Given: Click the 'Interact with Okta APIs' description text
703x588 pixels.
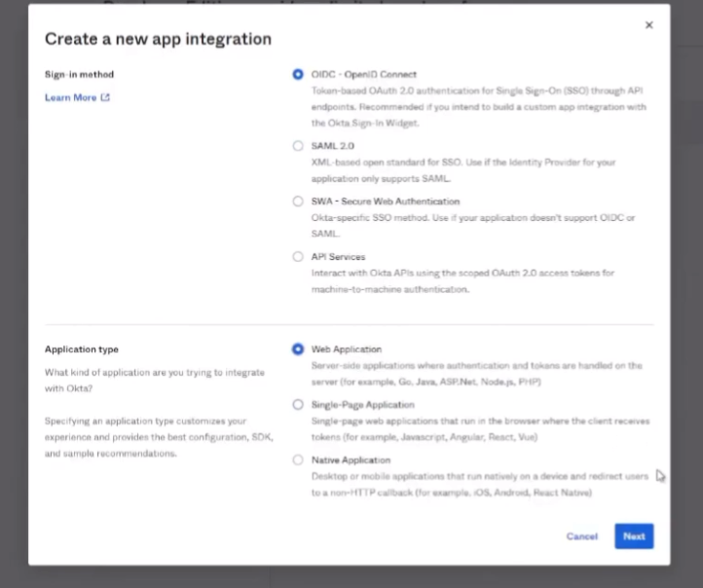Looking at the screenshot, I should point(462,281).
